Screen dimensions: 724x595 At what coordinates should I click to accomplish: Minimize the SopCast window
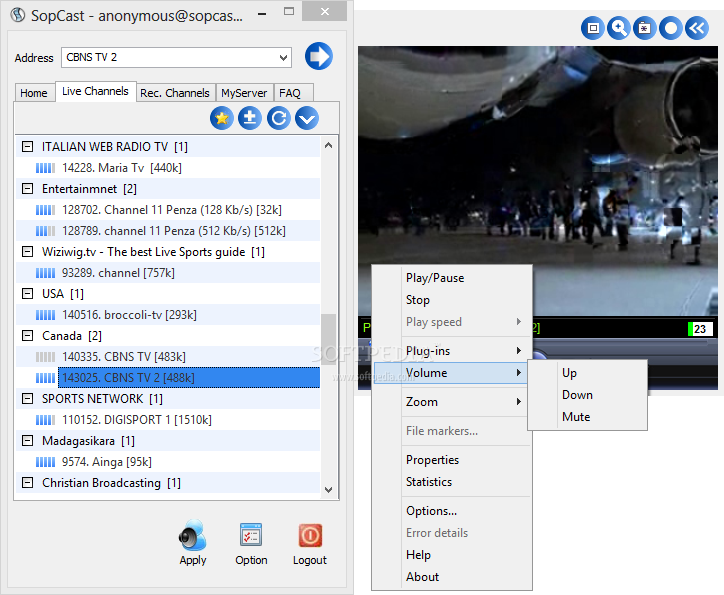262,14
